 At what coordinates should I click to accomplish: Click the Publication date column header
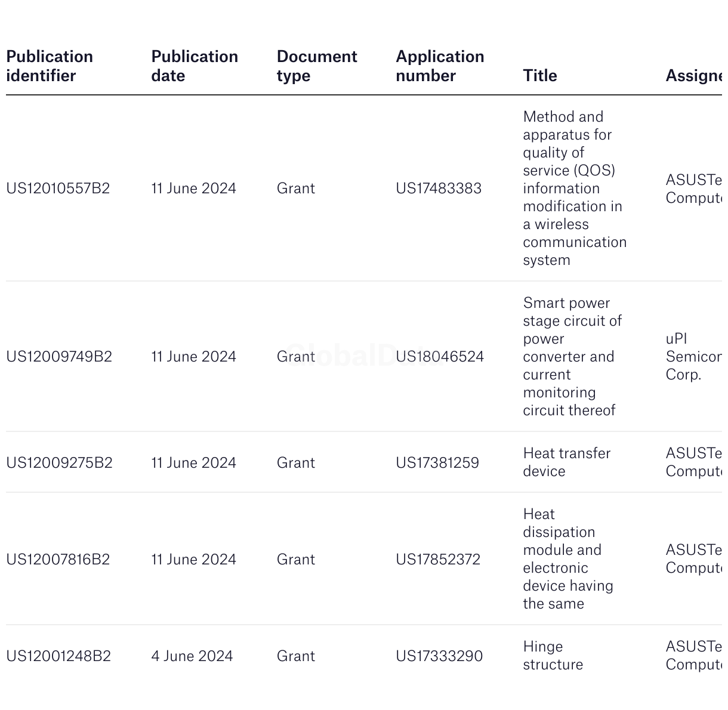(x=195, y=66)
